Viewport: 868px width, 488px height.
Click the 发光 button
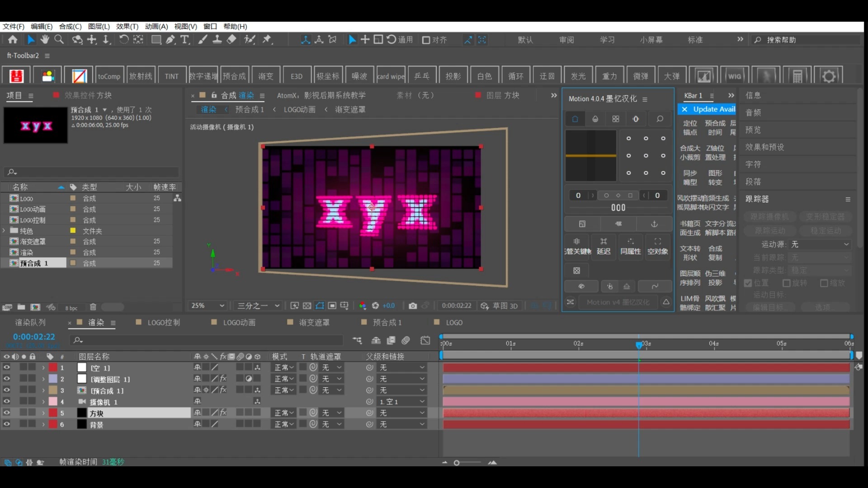click(x=578, y=76)
